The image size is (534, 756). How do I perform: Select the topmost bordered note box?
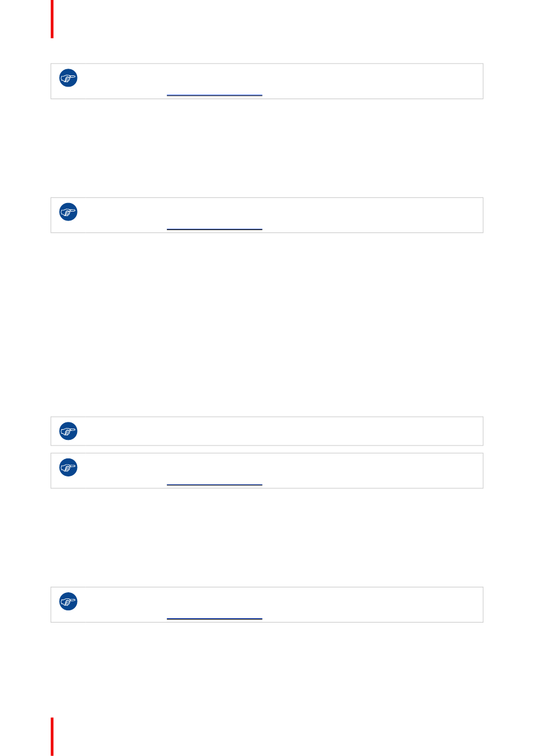pos(267,82)
